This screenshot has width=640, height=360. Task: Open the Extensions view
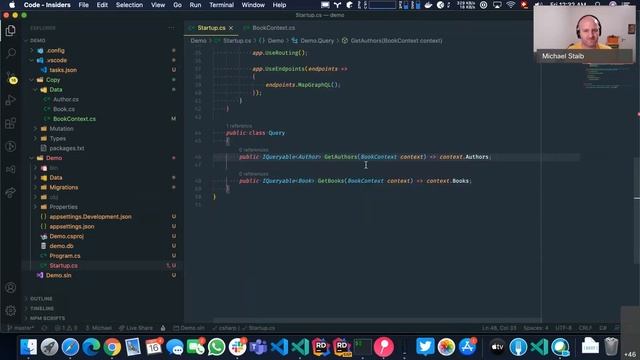click(x=11, y=123)
